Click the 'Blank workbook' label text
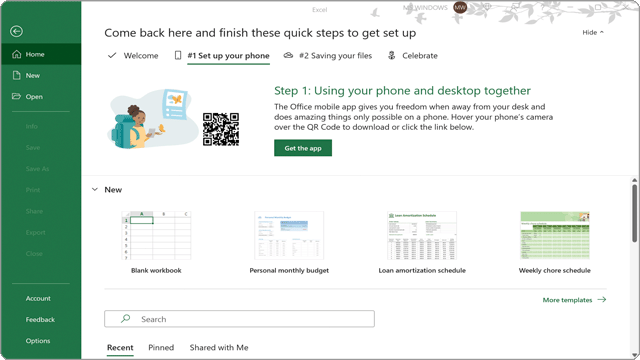The width and height of the screenshot is (640, 360). point(156,270)
